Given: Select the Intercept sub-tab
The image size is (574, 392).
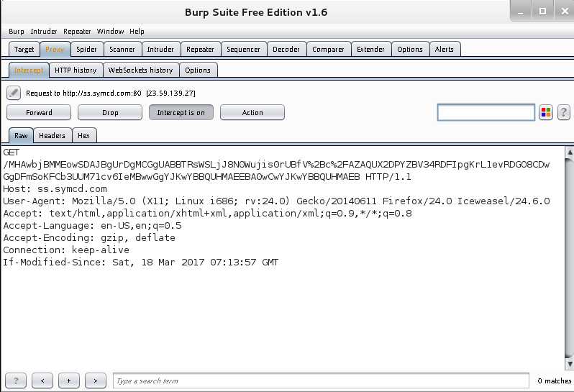Looking at the screenshot, I should [x=29, y=70].
